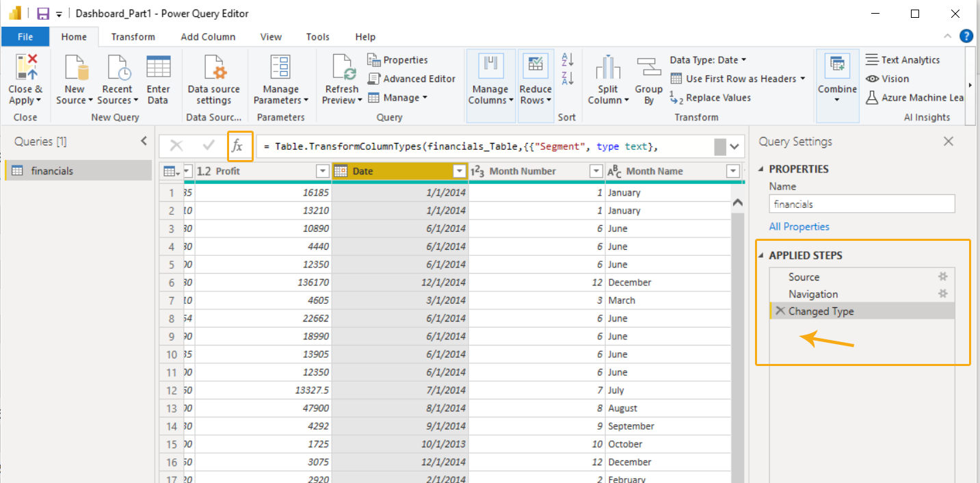Open All Properties link

click(x=799, y=226)
